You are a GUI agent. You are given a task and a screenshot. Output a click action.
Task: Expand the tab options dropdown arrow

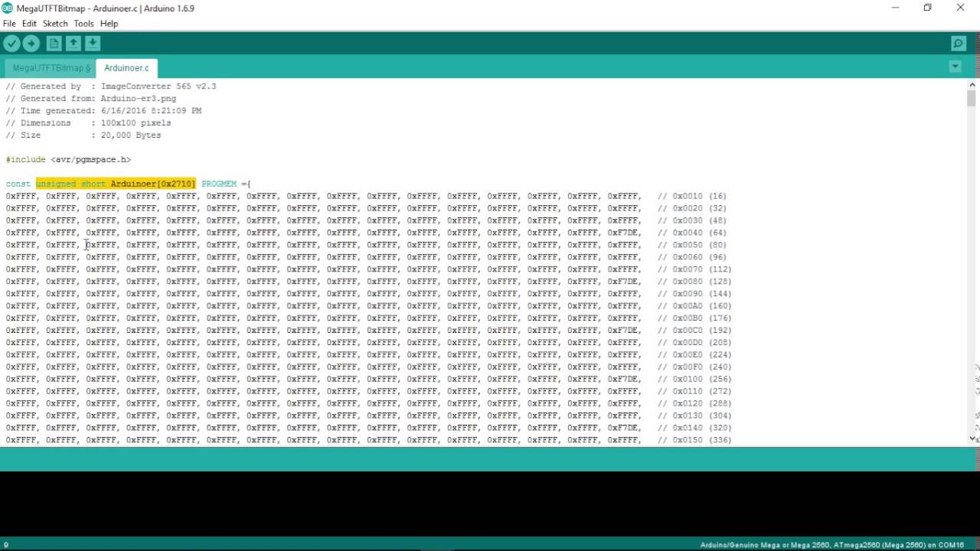[955, 67]
